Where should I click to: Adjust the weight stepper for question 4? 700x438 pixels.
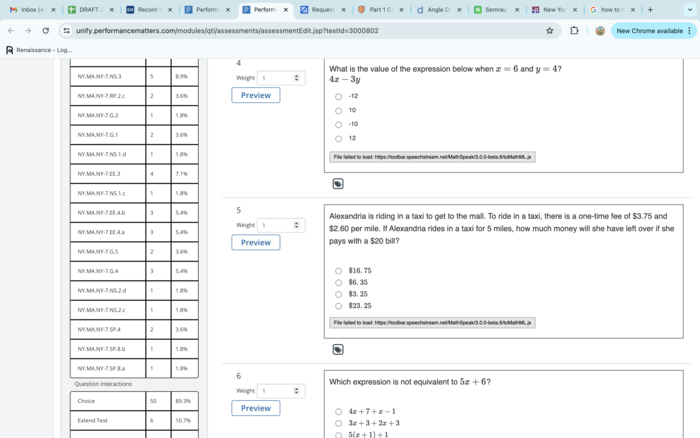(296, 78)
